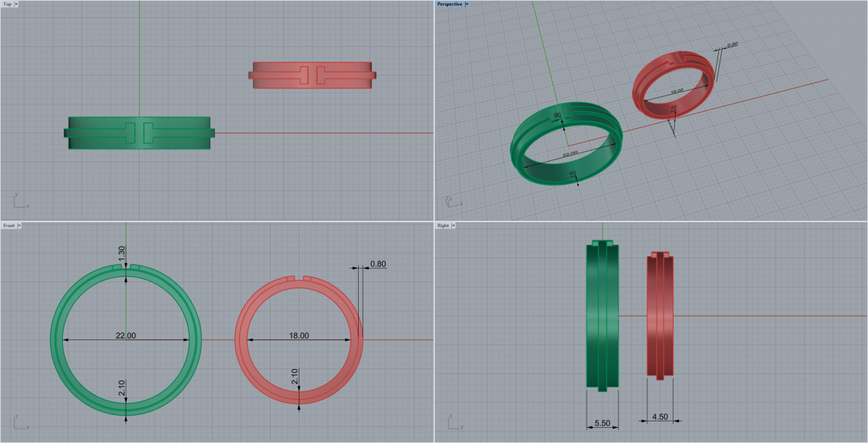Activate the Top viewport title label
This screenshot has width=868, height=443.
point(7,4)
